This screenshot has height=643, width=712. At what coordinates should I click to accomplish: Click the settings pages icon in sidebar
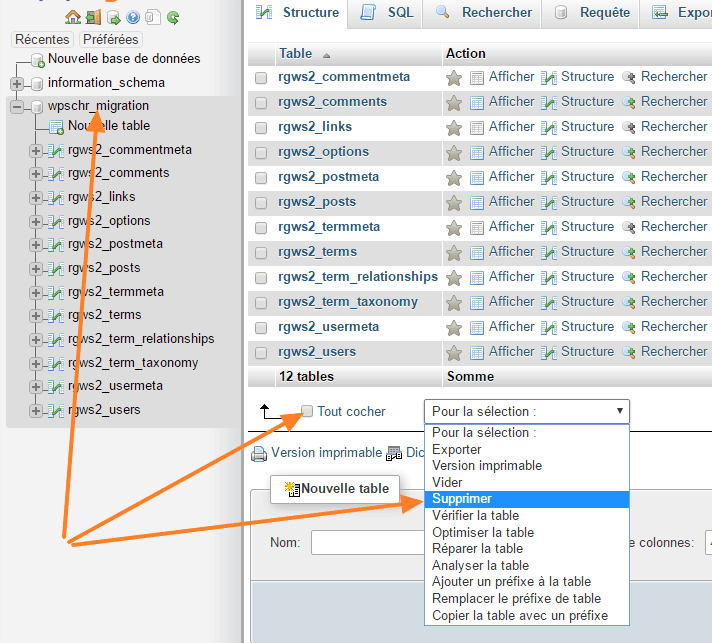[x=153, y=17]
